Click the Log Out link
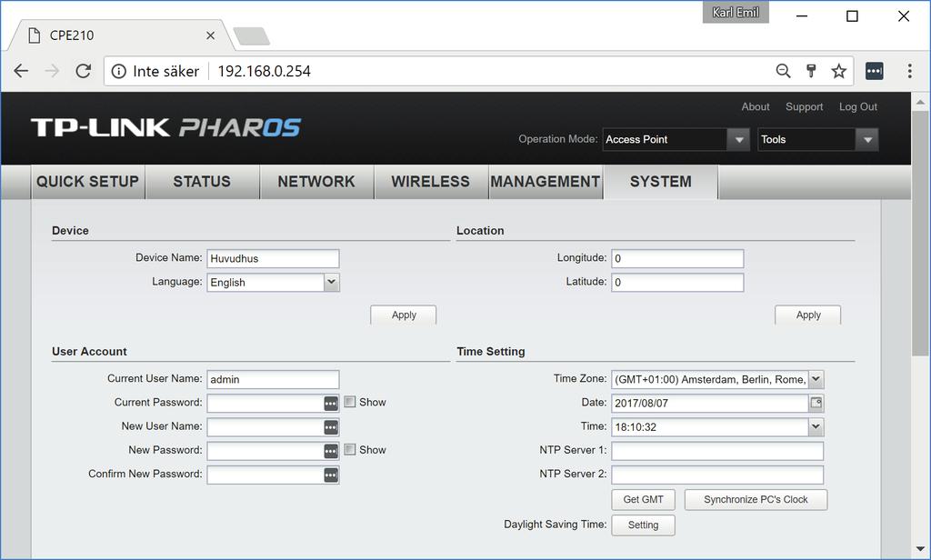The width and height of the screenshot is (931, 560). coord(858,107)
